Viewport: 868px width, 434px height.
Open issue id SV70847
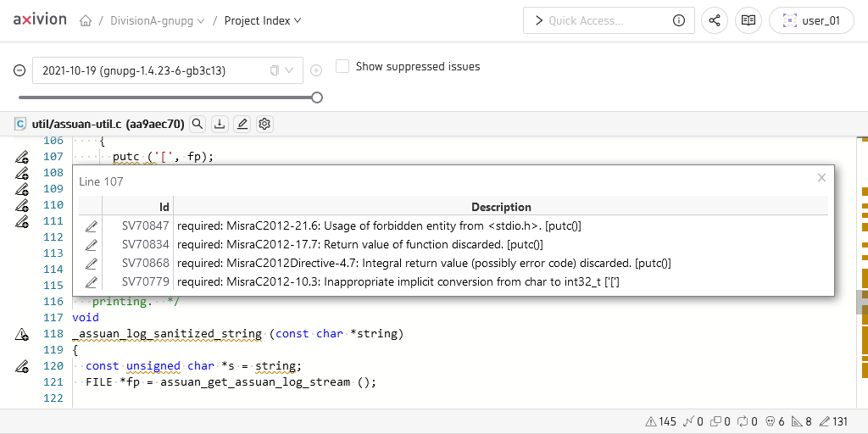pyautogui.click(x=146, y=225)
